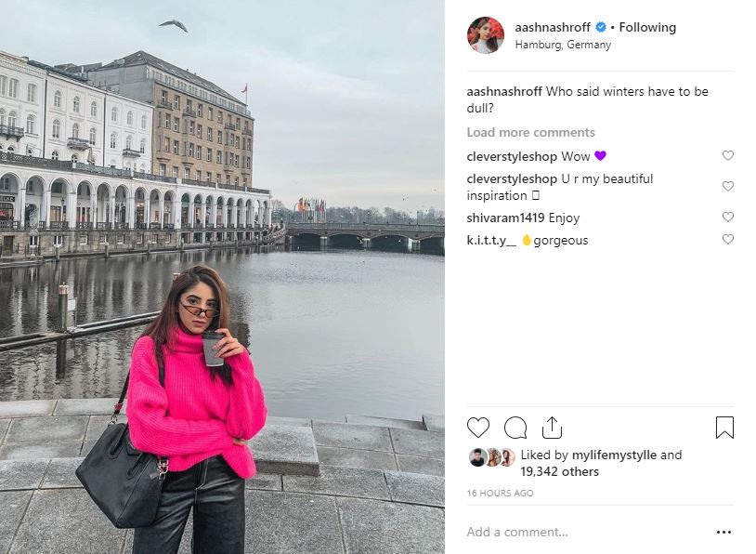Visit aashnashroff username in the header

[553, 28]
